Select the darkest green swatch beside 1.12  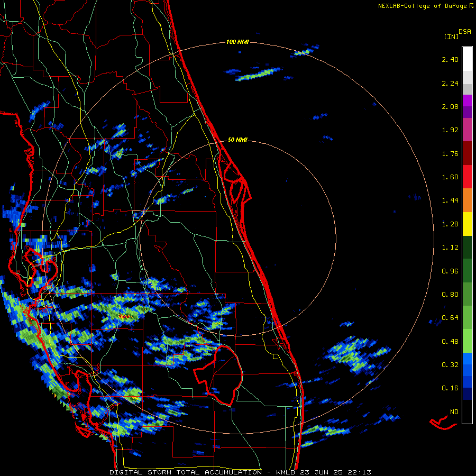(467, 248)
